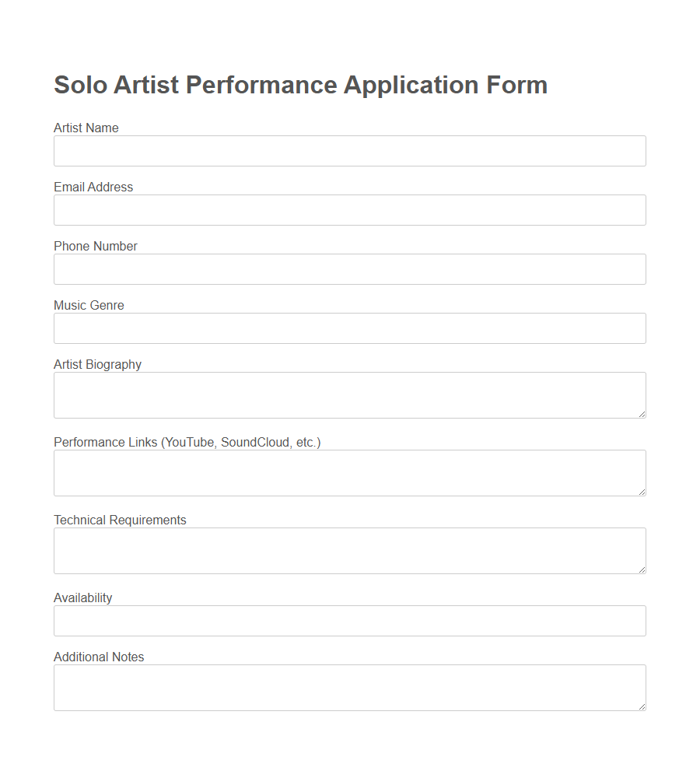Click the form title heading
This screenshot has height=764, width=700.
[x=300, y=85]
